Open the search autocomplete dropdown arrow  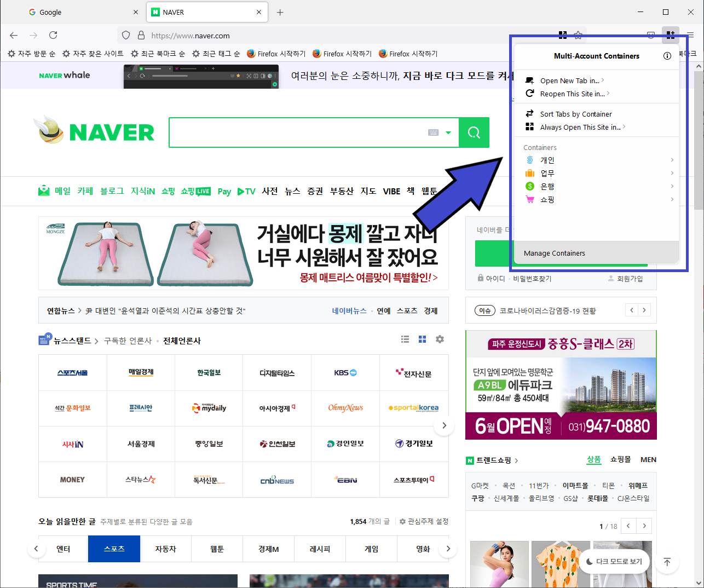[x=448, y=132]
